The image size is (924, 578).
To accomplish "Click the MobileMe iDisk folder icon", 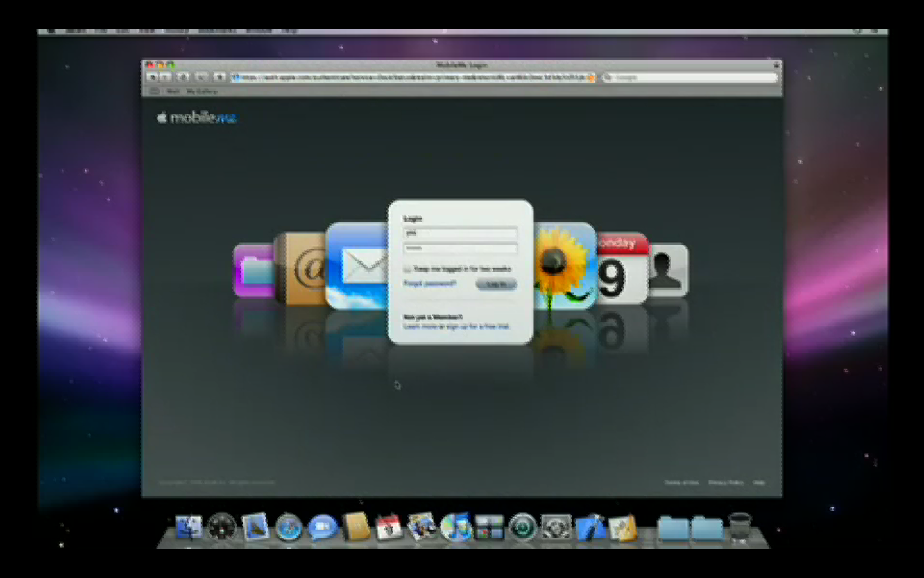I will click(x=255, y=270).
